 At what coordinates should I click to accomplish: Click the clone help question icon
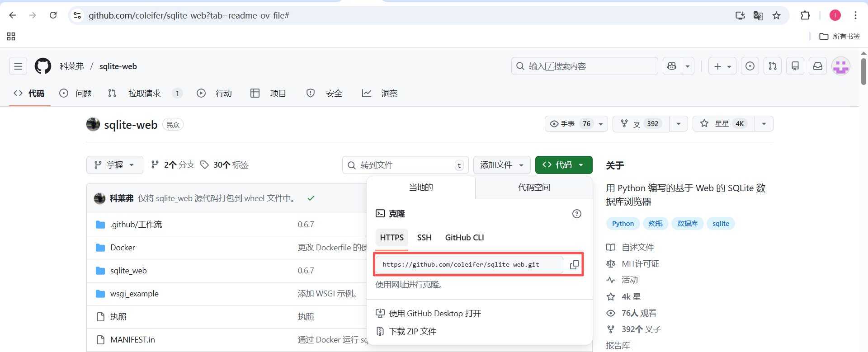tap(577, 214)
